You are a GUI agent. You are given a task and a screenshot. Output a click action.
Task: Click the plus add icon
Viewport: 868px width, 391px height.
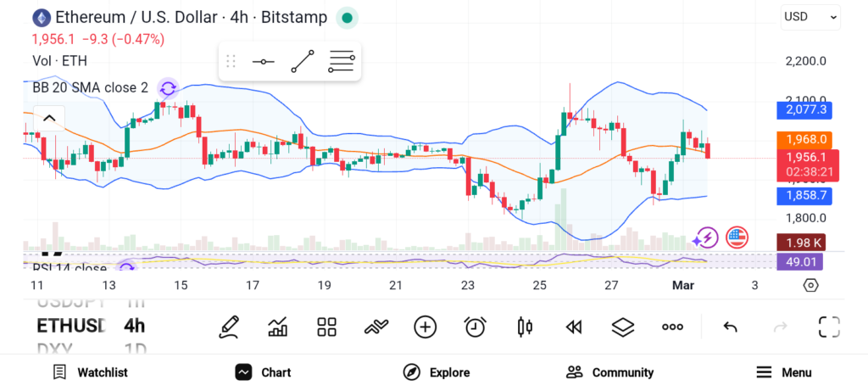pos(425,327)
